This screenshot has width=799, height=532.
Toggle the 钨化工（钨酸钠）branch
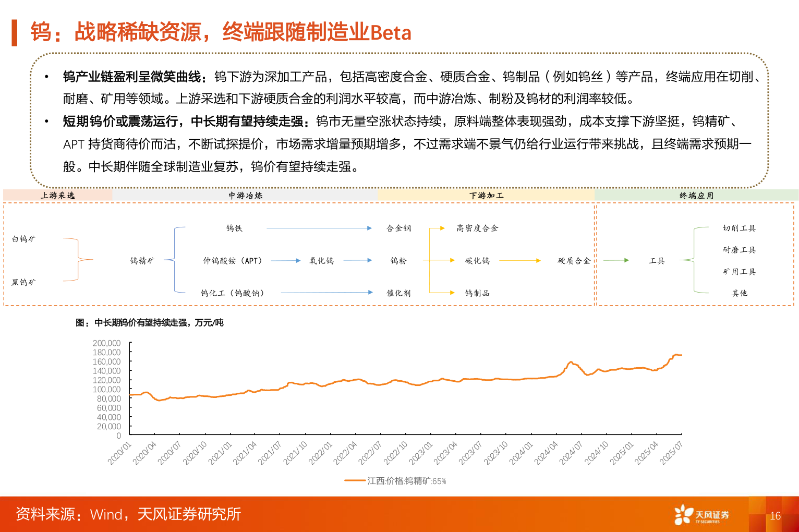(233, 293)
